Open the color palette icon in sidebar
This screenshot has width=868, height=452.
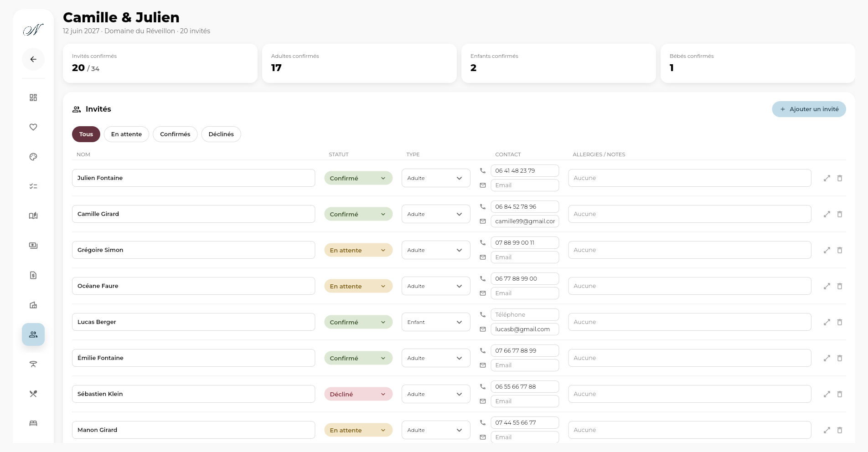[33, 157]
